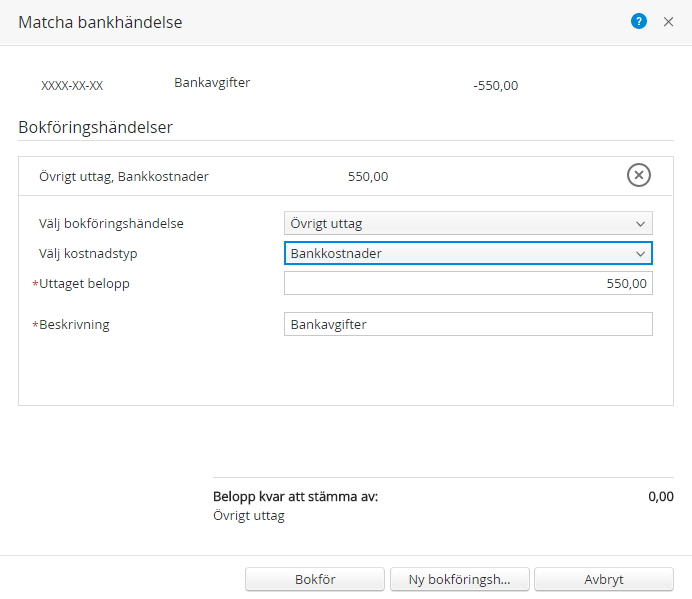Add a new entry via Ny bokföringsh... button
The image size is (692, 599).
click(459, 579)
